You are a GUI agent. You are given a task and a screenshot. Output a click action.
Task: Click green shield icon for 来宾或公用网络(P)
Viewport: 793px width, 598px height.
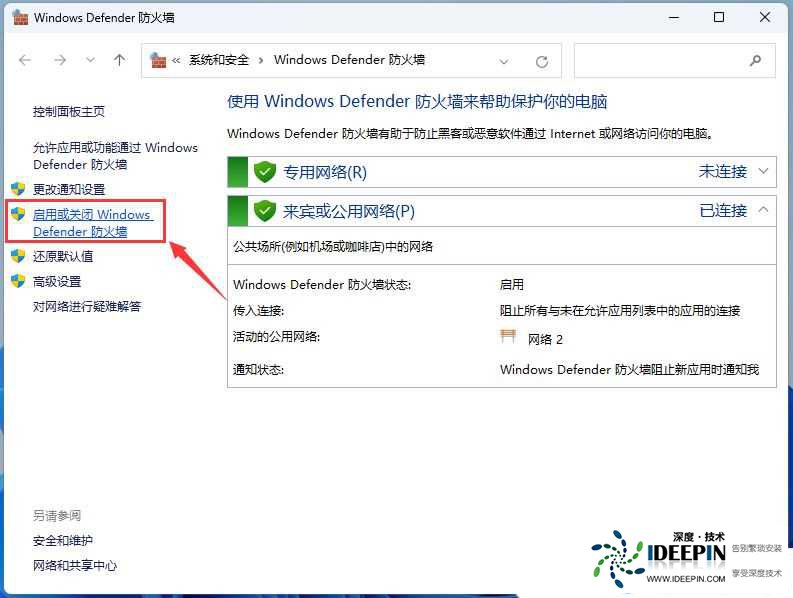[x=265, y=211]
